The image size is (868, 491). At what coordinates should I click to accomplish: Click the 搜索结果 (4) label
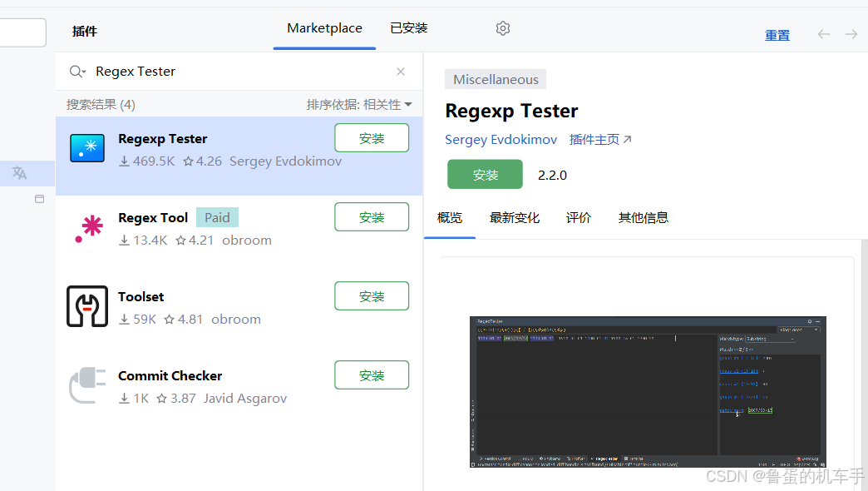pos(101,105)
